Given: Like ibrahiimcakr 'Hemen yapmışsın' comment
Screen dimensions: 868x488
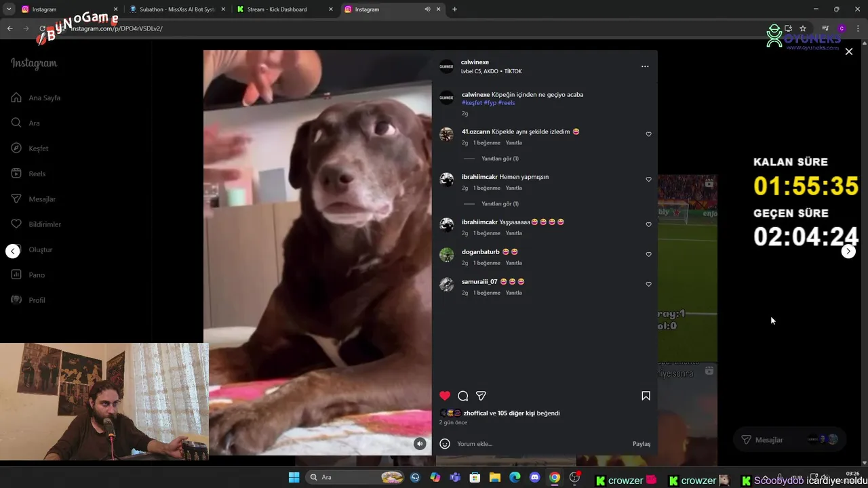Looking at the screenshot, I should (x=648, y=180).
